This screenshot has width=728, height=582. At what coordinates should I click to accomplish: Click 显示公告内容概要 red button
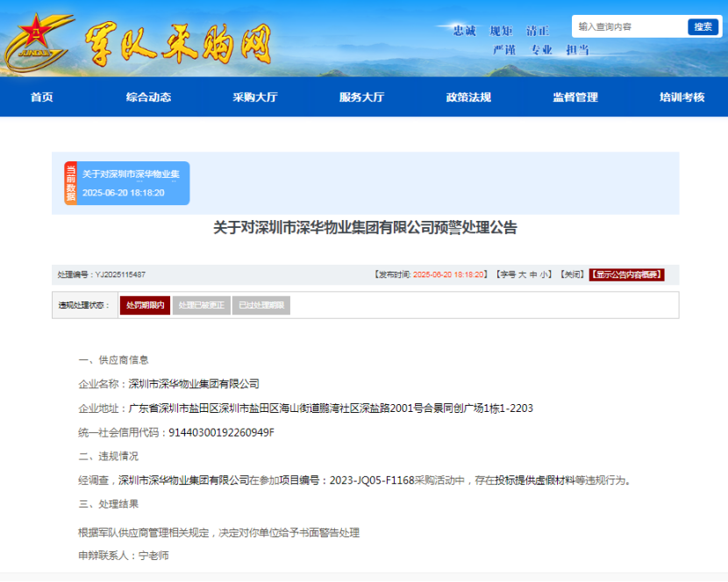pos(627,274)
